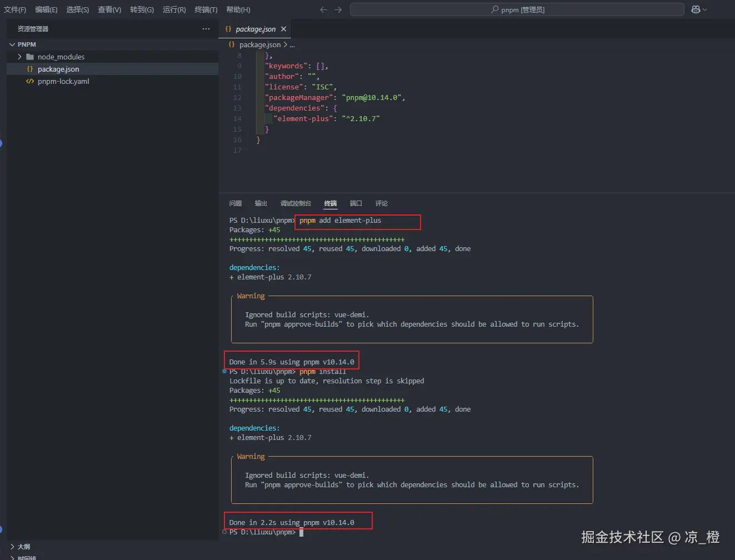Close the package.json editor tab
Screen dimensions: 735x560
[x=283, y=29]
